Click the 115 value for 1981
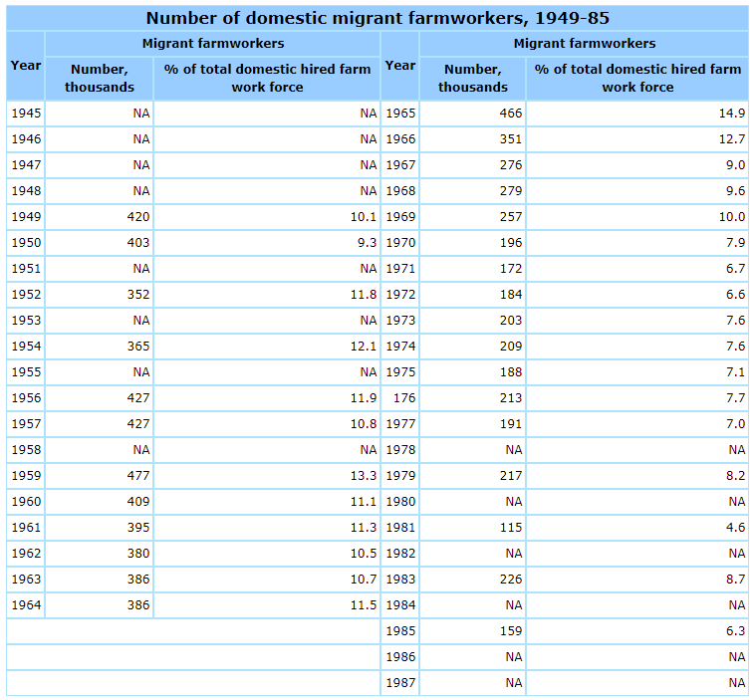The image size is (755, 700). (510, 527)
